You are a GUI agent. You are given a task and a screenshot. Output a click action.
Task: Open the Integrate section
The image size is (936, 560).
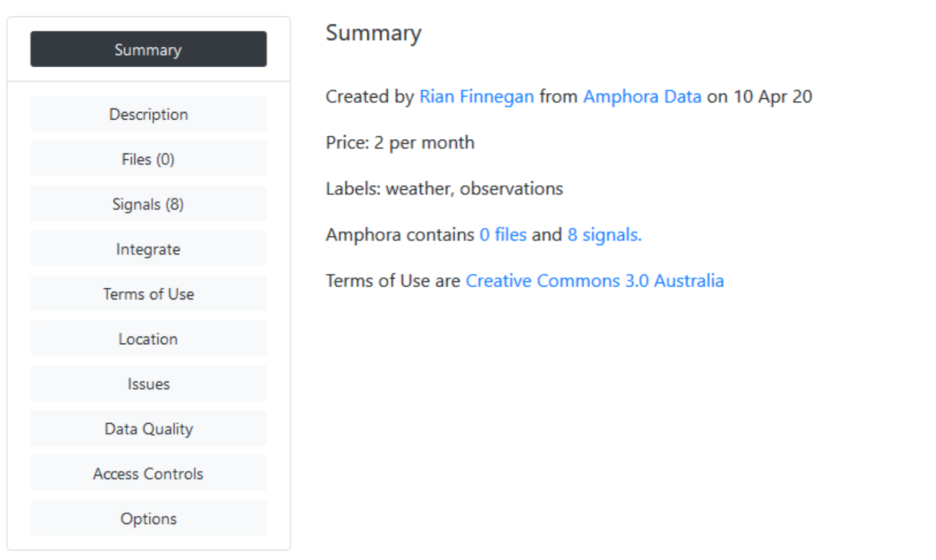pyautogui.click(x=148, y=248)
